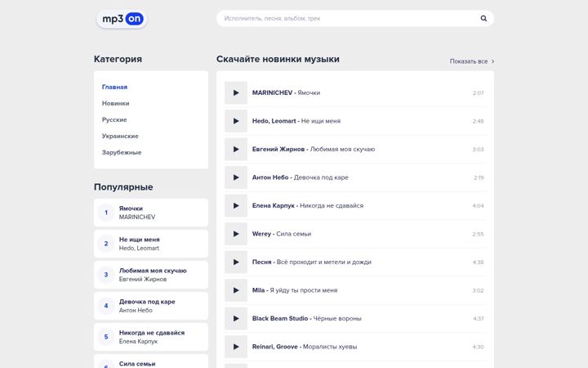Viewport: 588px width, 368px height.
Task: Click the Скачайте новинки музыки heading
Action: coord(278,59)
